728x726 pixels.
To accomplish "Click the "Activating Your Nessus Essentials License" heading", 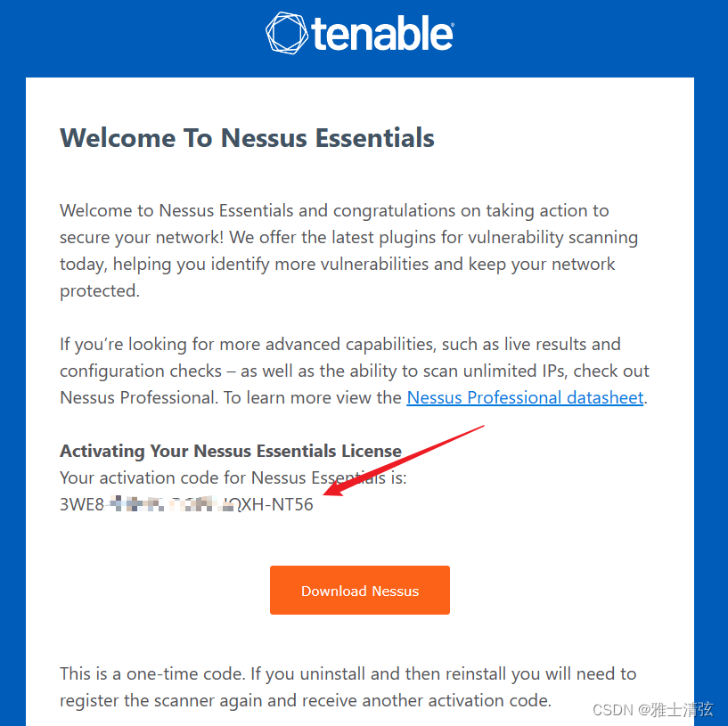I will pos(230,451).
